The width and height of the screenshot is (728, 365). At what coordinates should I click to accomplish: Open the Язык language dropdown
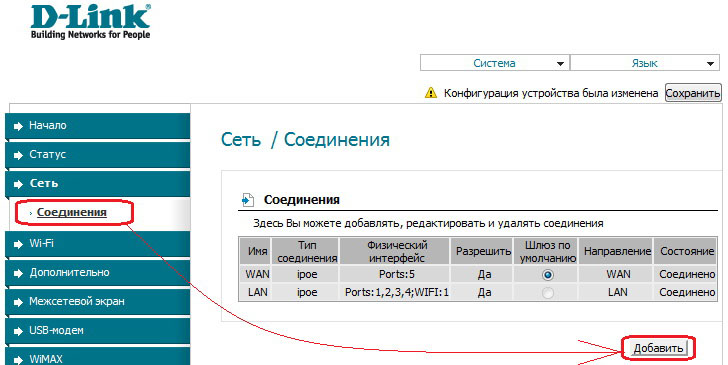tap(645, 63)
